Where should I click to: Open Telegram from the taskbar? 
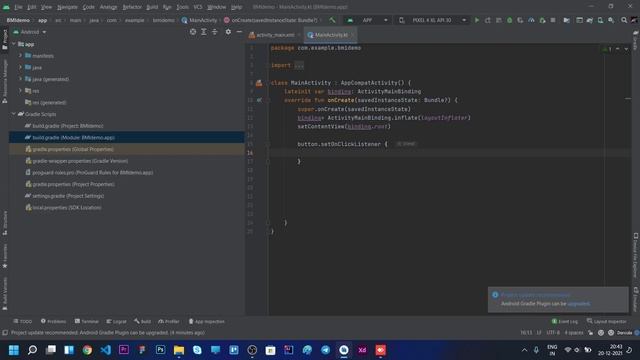pyautogui.click(x=325, y=350)
